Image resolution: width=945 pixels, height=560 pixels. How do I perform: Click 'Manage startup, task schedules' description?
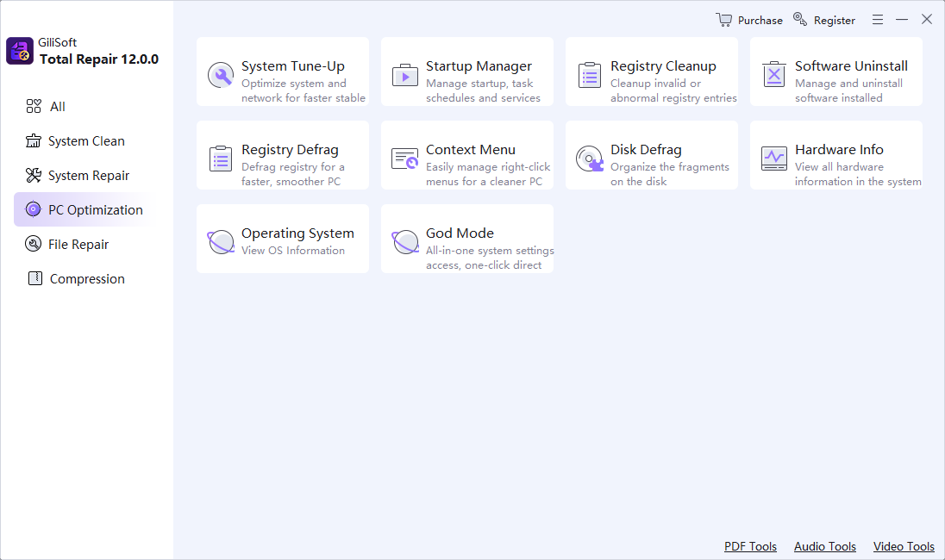coord(483,90)
